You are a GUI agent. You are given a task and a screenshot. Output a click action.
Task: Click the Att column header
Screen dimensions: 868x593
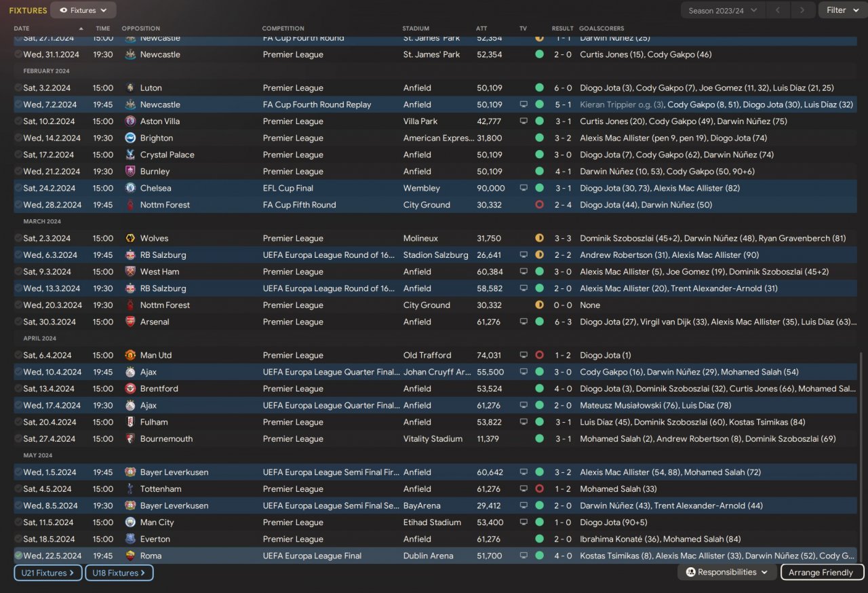(x=481, y=28)
